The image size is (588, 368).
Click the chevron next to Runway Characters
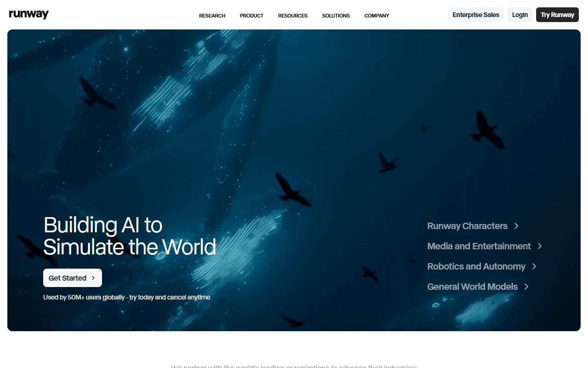(516, 226)
